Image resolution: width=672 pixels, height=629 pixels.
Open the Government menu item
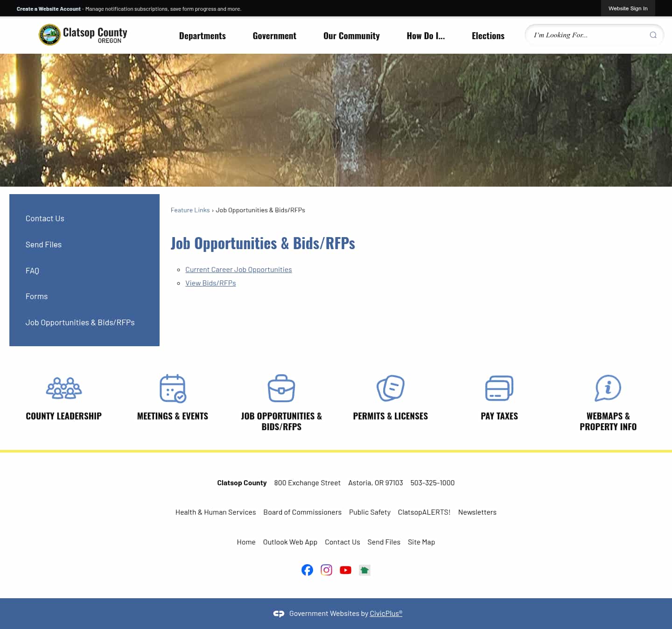(x=274, y=35)
